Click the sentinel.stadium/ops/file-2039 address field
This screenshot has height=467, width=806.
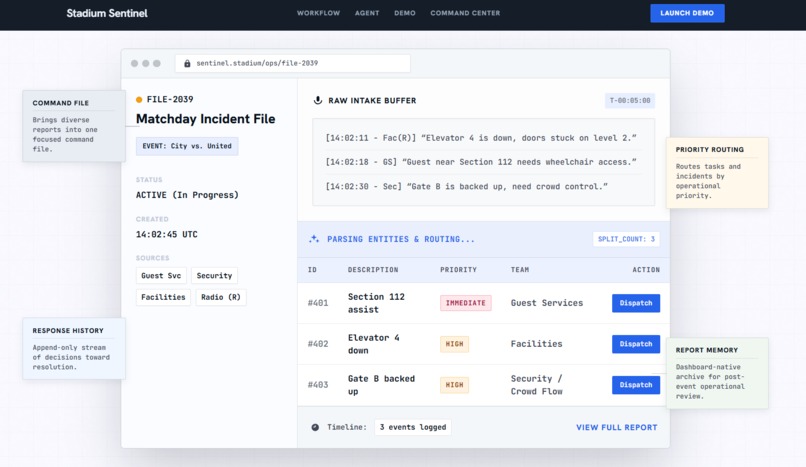(292, 63)
